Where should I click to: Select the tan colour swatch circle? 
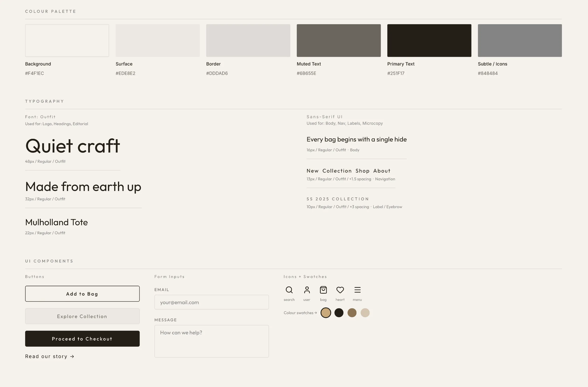(x=326, y=312)
